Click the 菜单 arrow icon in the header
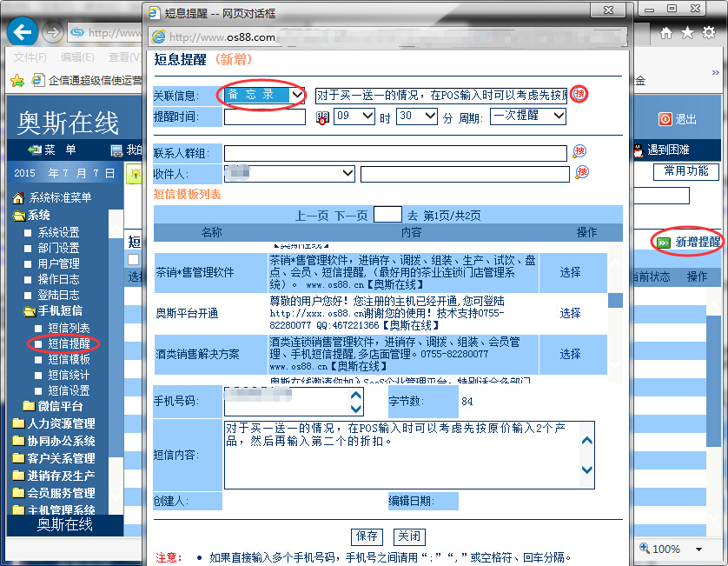Viewport: 728px width, 566px height. click(34, 150)
